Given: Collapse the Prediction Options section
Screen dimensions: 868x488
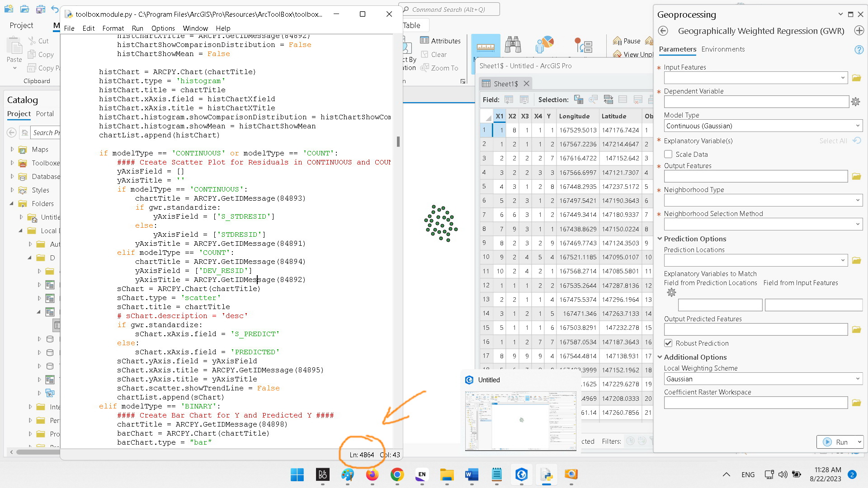Looking at the screenshot, I should click(660, 239).
